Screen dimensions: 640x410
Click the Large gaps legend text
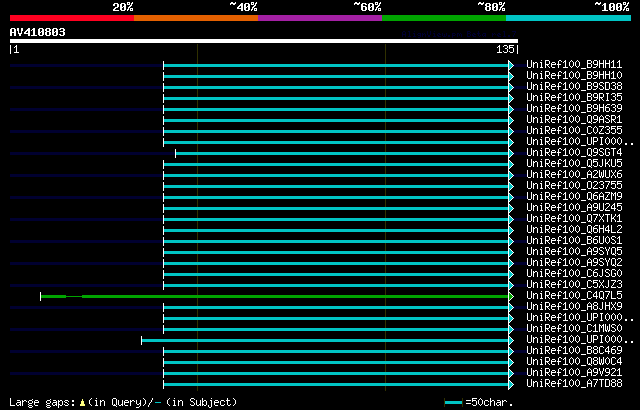42,403
